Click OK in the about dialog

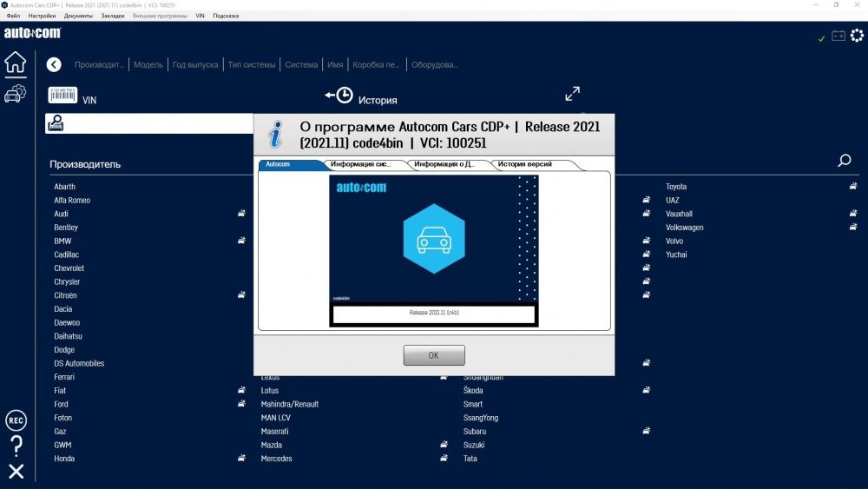(434, 355)
